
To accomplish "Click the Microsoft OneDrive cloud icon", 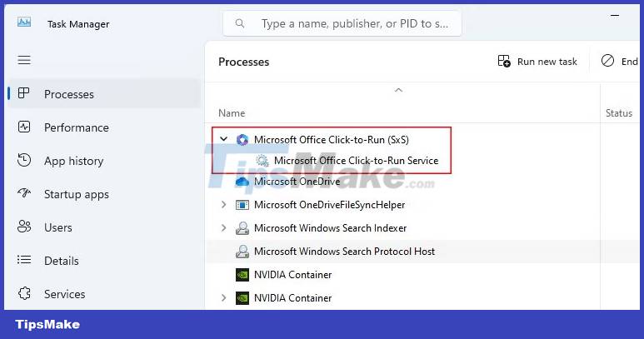I will [x=242, y=181].
